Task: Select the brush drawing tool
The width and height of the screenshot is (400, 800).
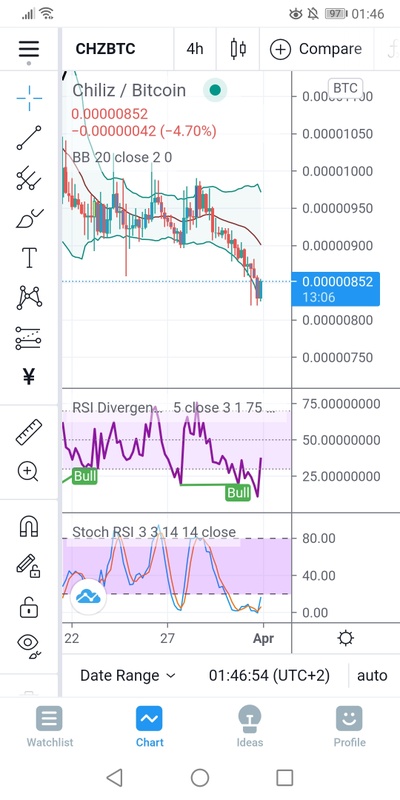Action: [29, 218]
